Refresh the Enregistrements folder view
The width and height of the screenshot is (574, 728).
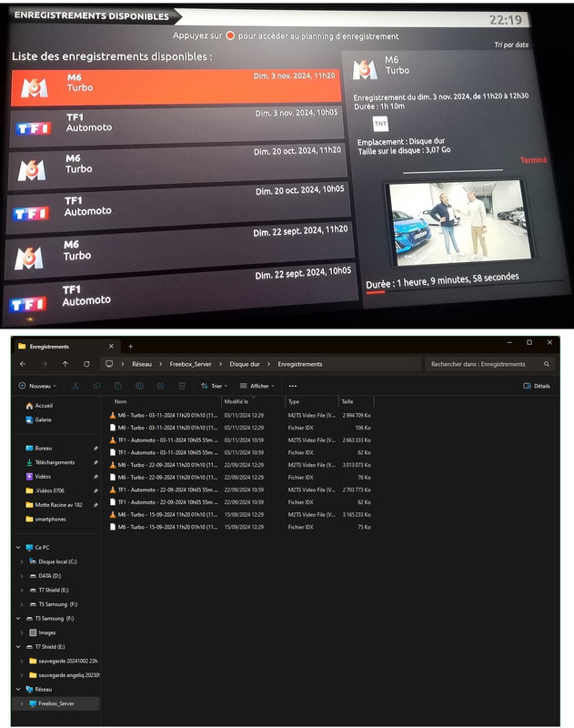click(x=86, y=364)
